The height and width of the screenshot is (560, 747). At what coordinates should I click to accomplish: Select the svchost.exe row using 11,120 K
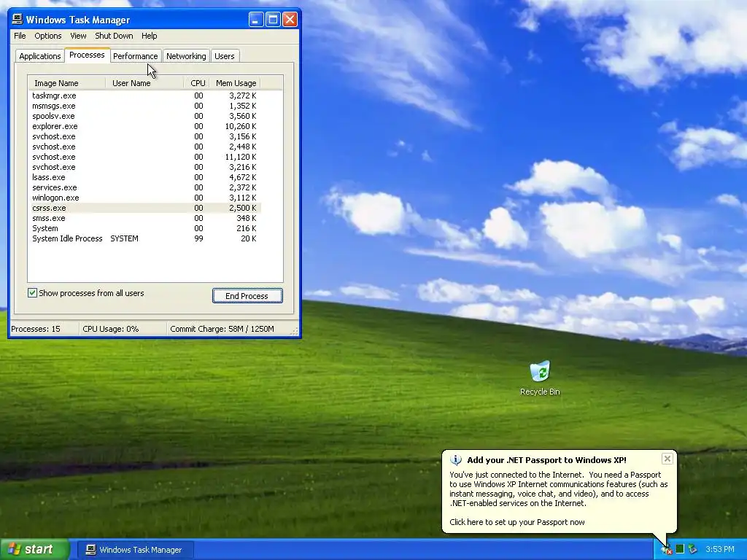(x=144, y=157)
